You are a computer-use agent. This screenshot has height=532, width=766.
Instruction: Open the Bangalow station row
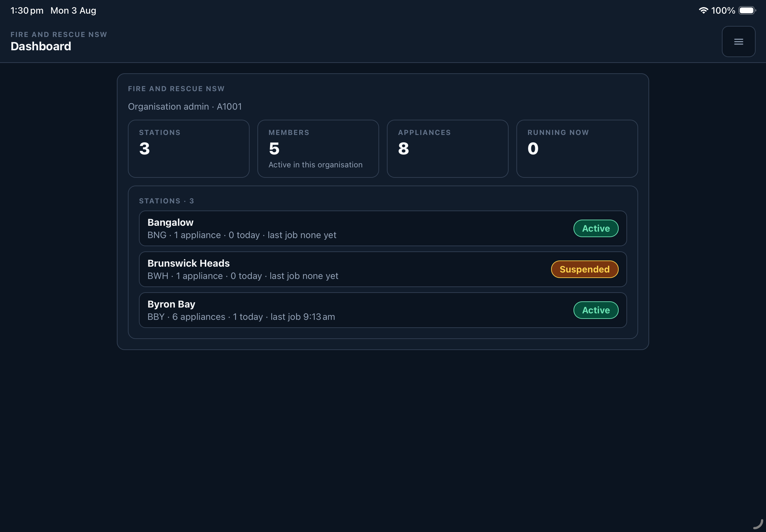pos(382,228)
